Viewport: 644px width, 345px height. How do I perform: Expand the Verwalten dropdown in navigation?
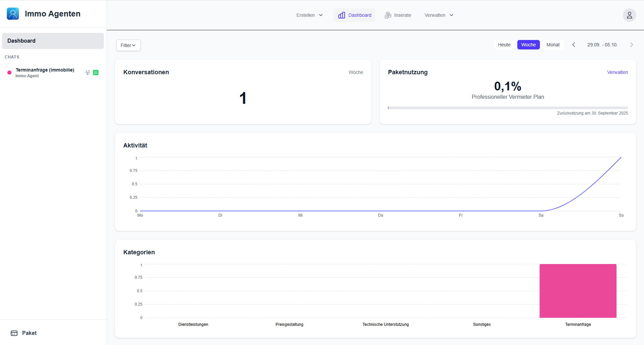439,15
